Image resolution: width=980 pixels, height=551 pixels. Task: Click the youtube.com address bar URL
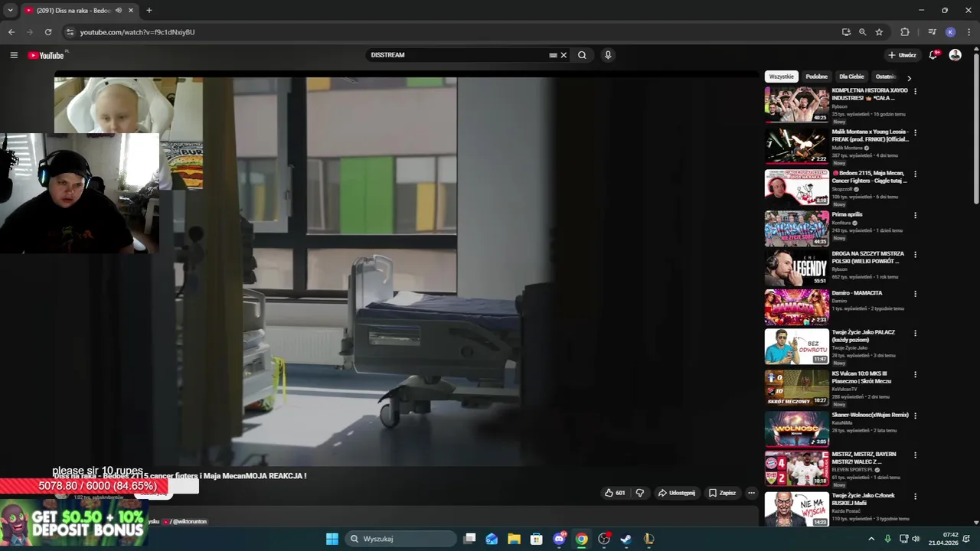click(138, 32)
